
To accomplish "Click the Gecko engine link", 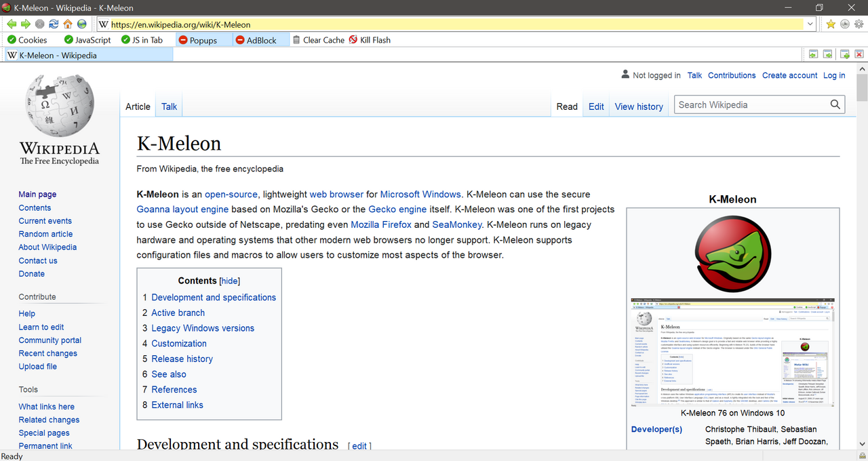I will coord(397,209).
